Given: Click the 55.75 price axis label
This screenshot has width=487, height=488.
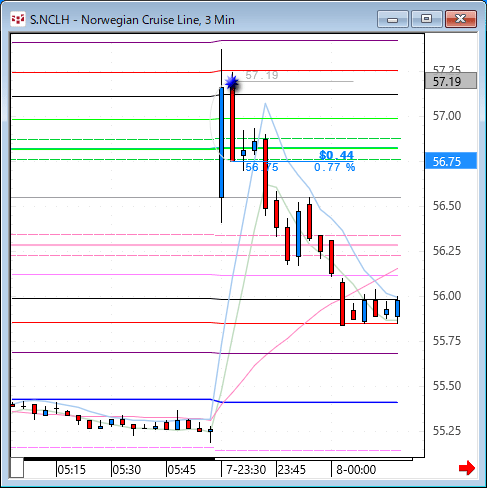Looking at the screenshot, I should coord(447,341).
